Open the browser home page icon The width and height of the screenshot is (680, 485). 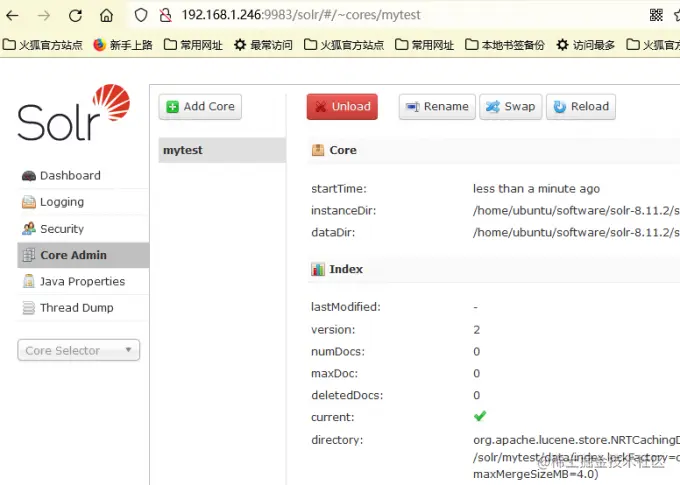106,16
